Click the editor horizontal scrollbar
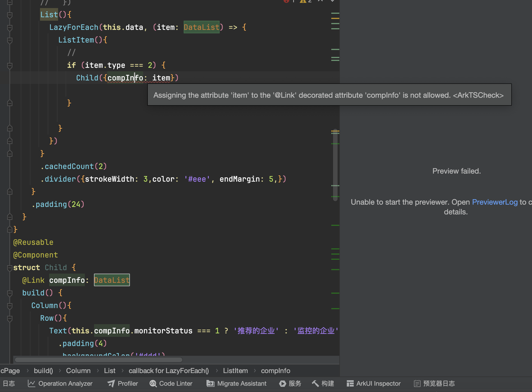 99,360
